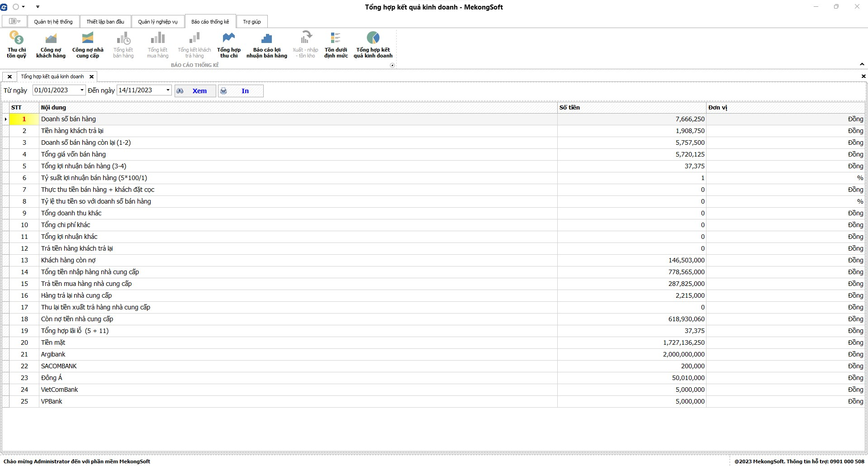
Task: Open the Báo cáo thống kê group dialog launcher
Action: coord(392,65)
